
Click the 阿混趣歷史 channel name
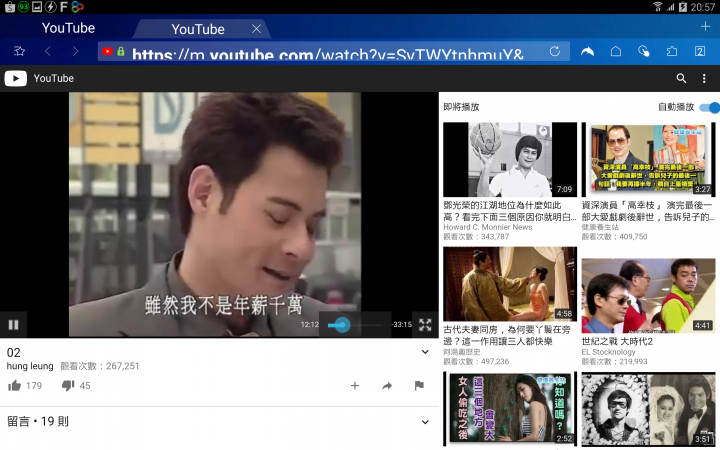pos(461,352)
